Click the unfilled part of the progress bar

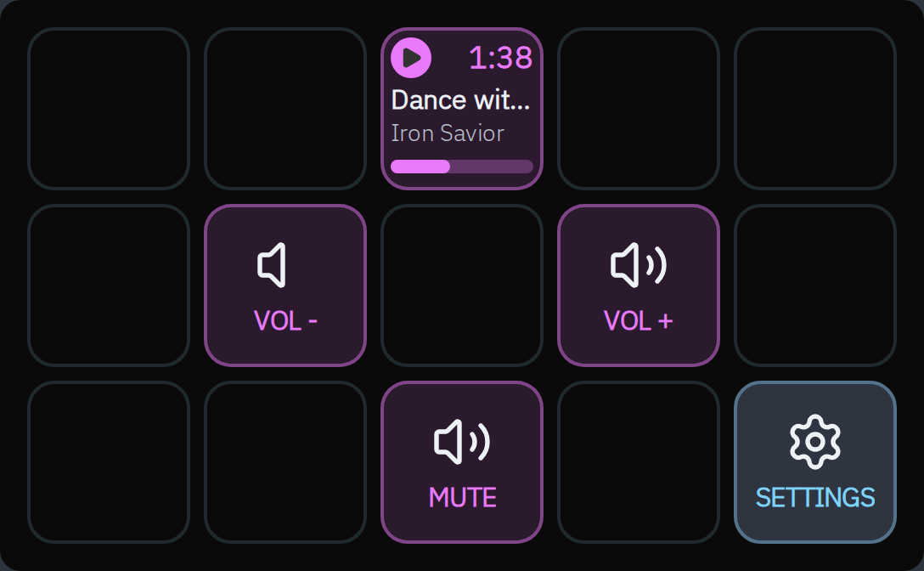492,167
